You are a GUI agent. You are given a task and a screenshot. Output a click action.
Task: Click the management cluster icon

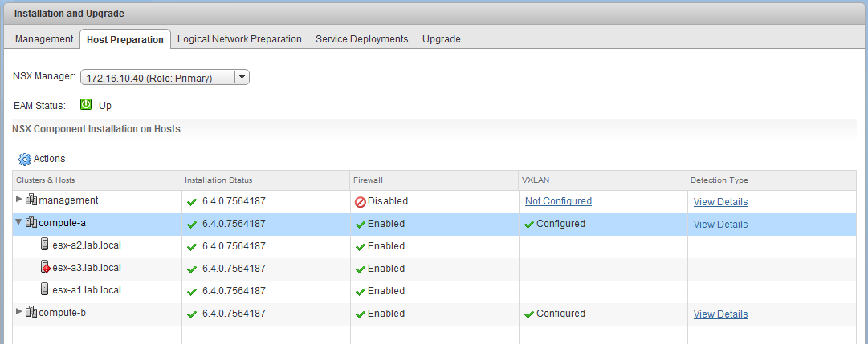pos(31,200)
